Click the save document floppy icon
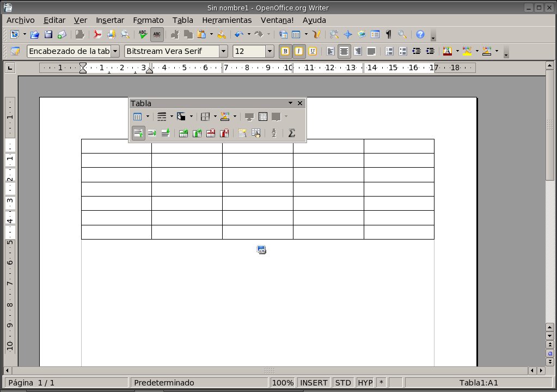The image size is (557, 392). 48,34
